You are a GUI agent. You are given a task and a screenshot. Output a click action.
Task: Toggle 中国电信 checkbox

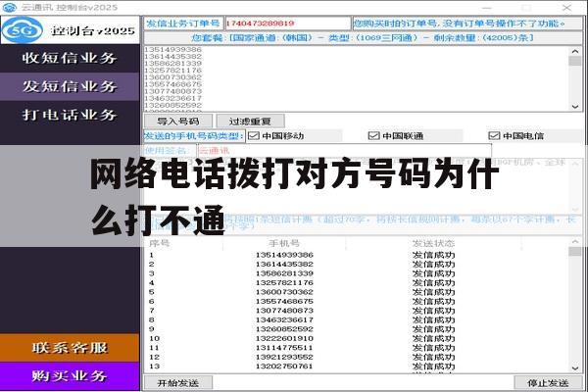(494, 136)
